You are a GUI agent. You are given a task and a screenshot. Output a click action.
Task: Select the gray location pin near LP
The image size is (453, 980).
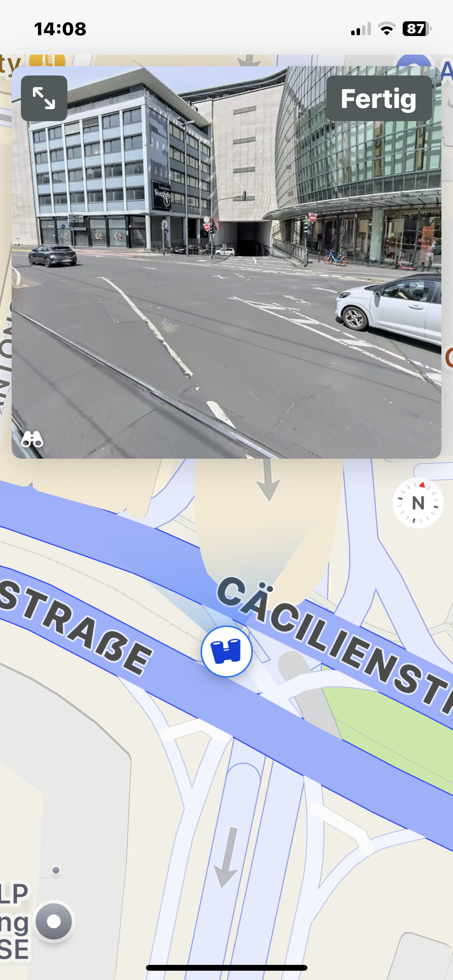pyautogui.click(x=54, y=922)
